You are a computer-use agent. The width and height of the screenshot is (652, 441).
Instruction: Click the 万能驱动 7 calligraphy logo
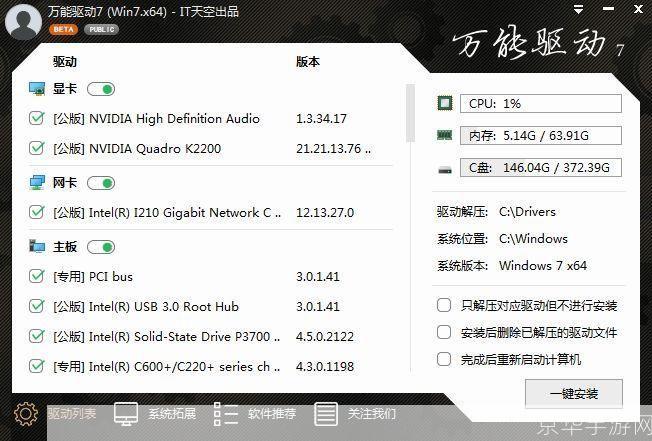point(538,43)
